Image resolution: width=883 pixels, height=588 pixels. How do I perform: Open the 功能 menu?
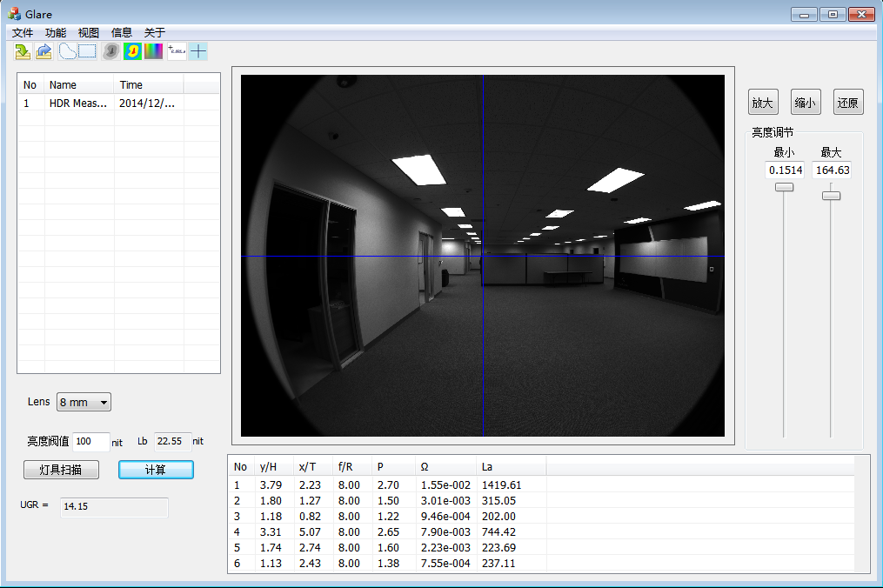coord(56,32)
